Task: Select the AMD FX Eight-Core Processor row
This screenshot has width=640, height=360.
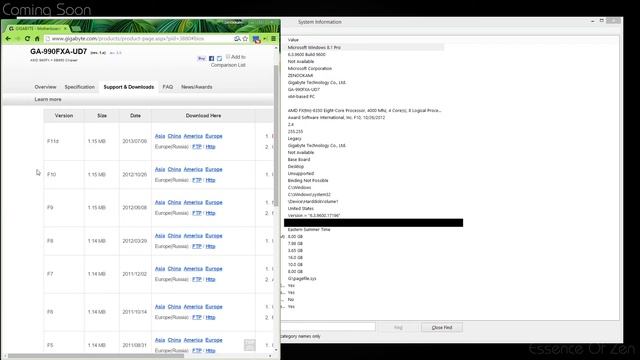Action: click(364, 111)
